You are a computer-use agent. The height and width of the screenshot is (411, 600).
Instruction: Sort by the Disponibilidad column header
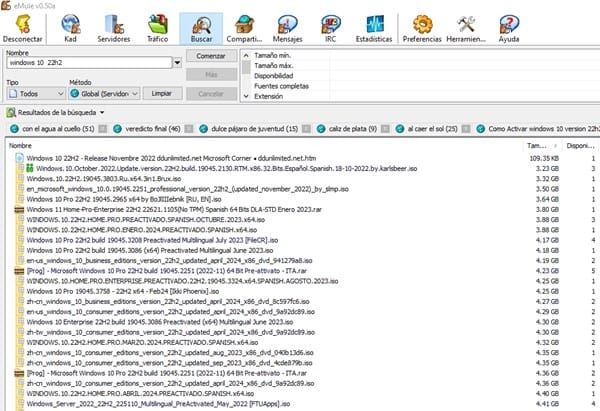(581, 146)
